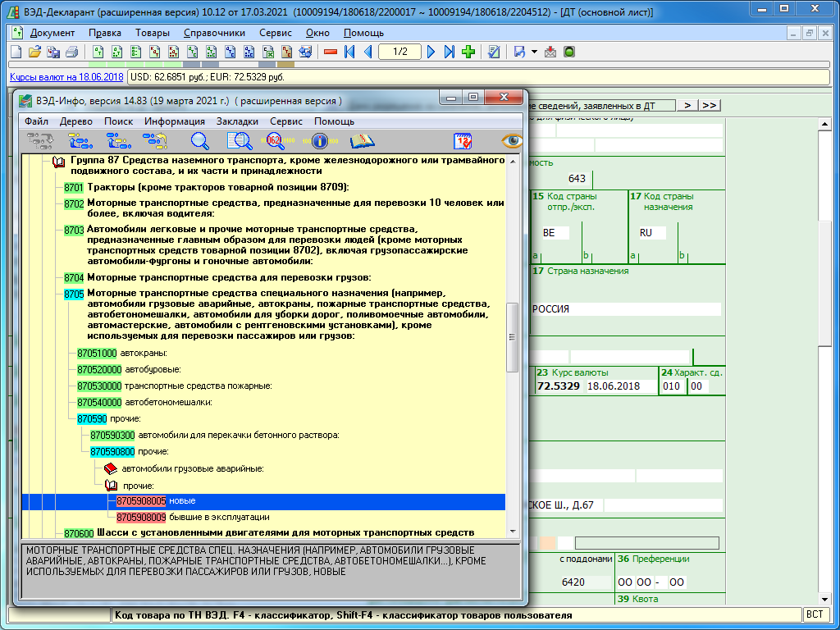Open the closed red book автомобили грузовые аварийные

(111, 468)
